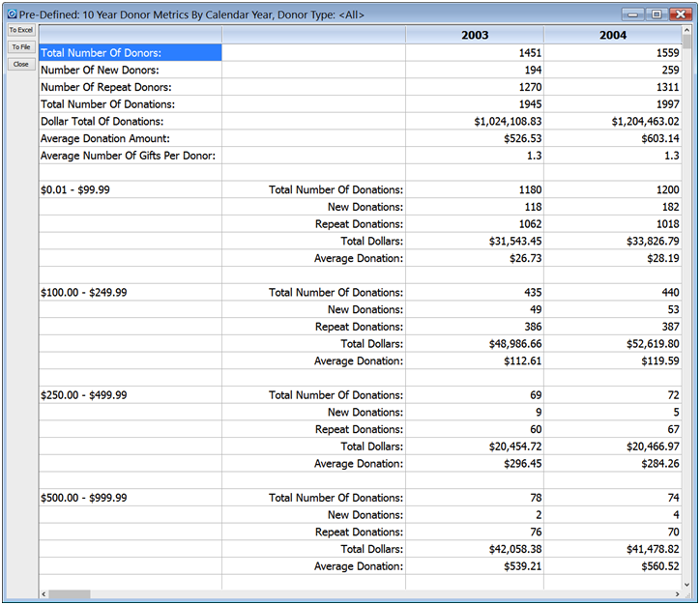Click the $1,204,463.02 cell
This screenshot has width=700, height=605.
point(613,122)
